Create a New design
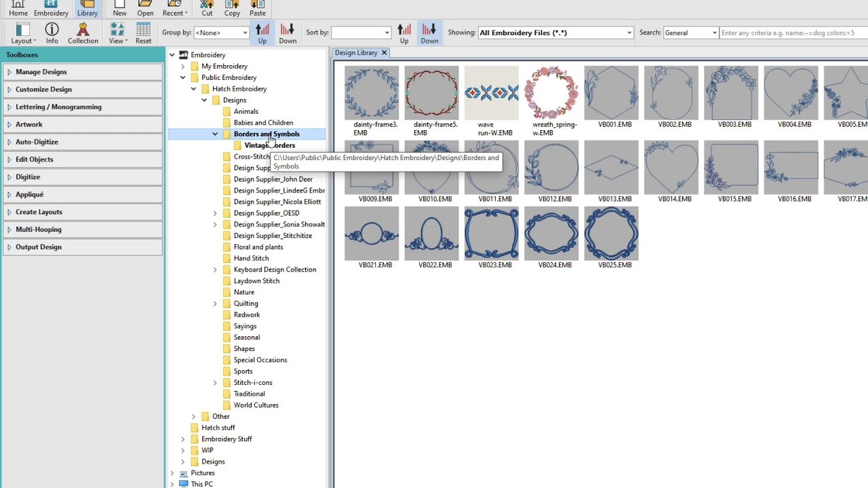Image resolution: width=868 pixels, height=488 pixels. pos(119,9)
